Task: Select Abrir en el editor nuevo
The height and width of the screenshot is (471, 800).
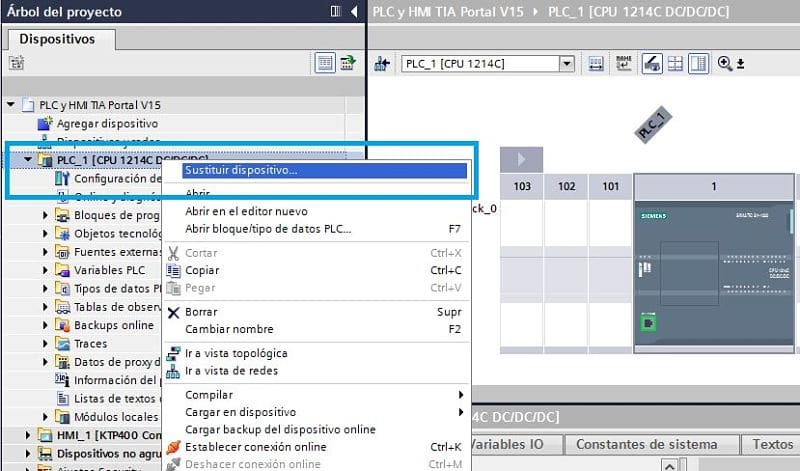Action: click(x=246, y=211)
